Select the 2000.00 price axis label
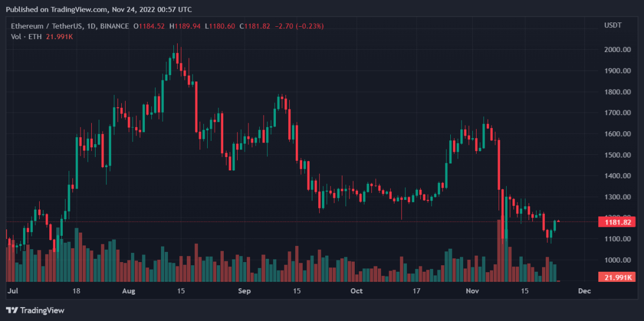Screen dimensions: 644x321 [617, 50]
